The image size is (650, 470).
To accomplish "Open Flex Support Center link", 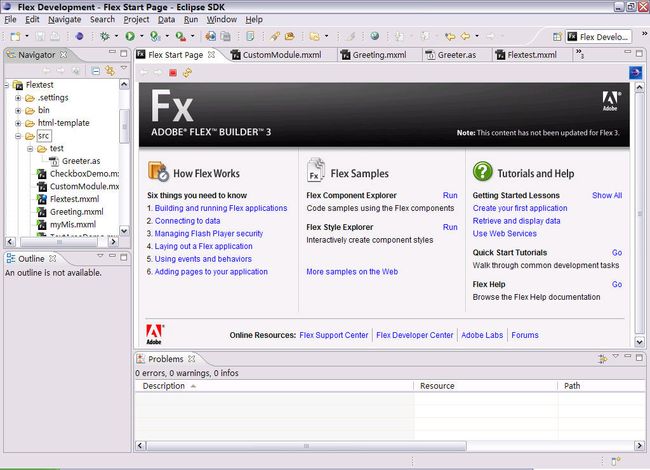I will (x=334, y=335).
